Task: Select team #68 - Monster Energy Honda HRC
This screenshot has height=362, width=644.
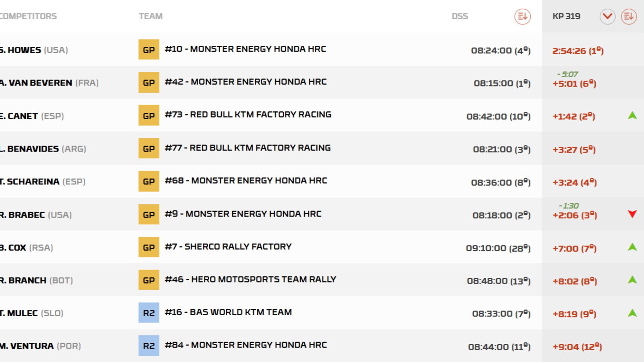Action: [246, 181]
